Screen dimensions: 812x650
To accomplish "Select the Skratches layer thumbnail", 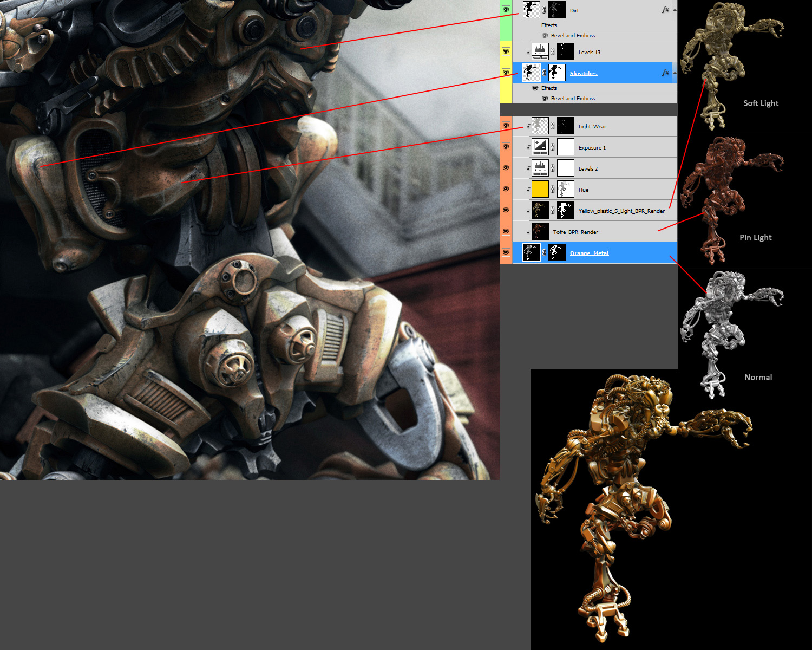I will (x=532, y=73).
